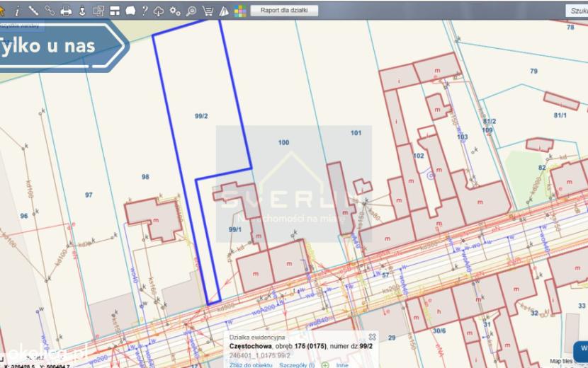Select the info identify tool
The image size is (588, 368).
pyautogui.click(x=17, y=11)
